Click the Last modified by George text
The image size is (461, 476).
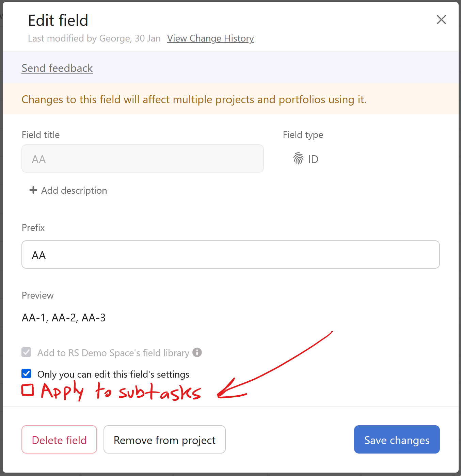[94, 38]
